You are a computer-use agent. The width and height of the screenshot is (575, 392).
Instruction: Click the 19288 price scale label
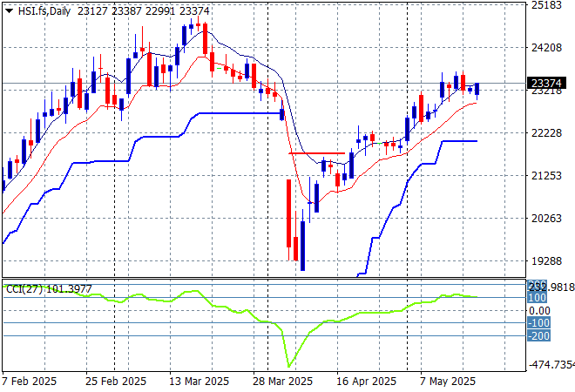[547, 261]
